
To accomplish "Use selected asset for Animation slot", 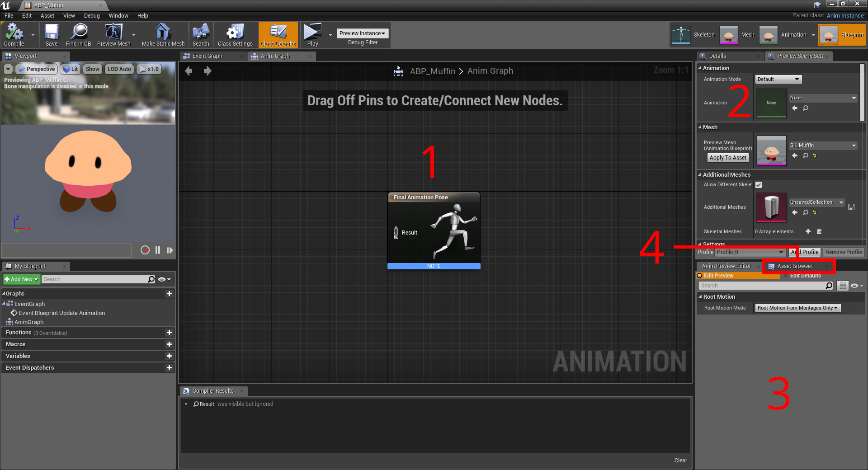I will tap(795, 108).
